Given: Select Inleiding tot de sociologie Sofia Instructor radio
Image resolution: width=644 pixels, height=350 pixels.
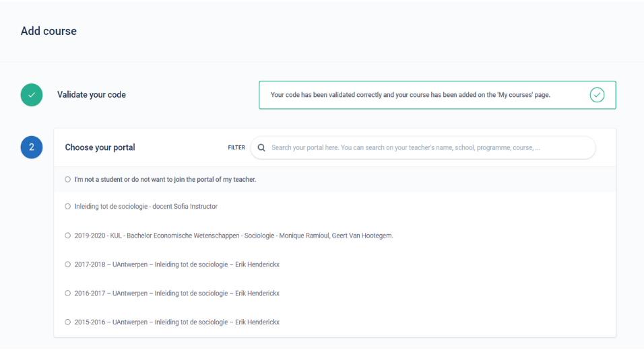Looking at the screenshot, I should pos(68,207).
